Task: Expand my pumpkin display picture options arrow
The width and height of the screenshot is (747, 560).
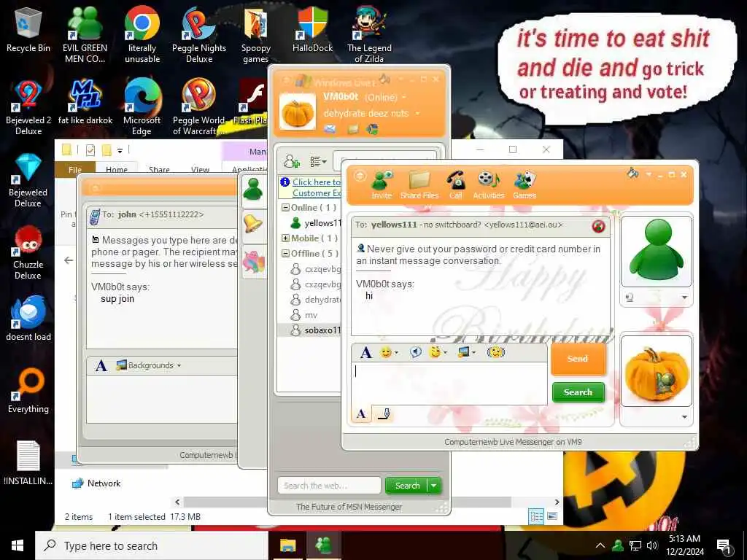Action: 684,417
